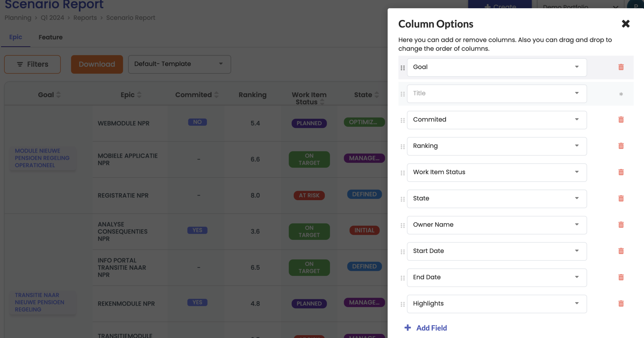644x338 pixels.
Task: Click the sort arrows on the Epic column
Action: tap(140, 94)
